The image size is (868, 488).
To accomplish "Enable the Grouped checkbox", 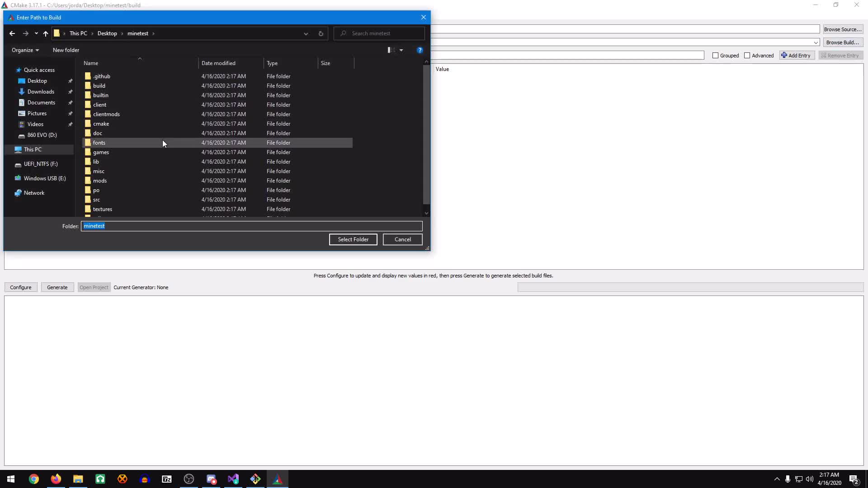I will (x=715, y=56).
